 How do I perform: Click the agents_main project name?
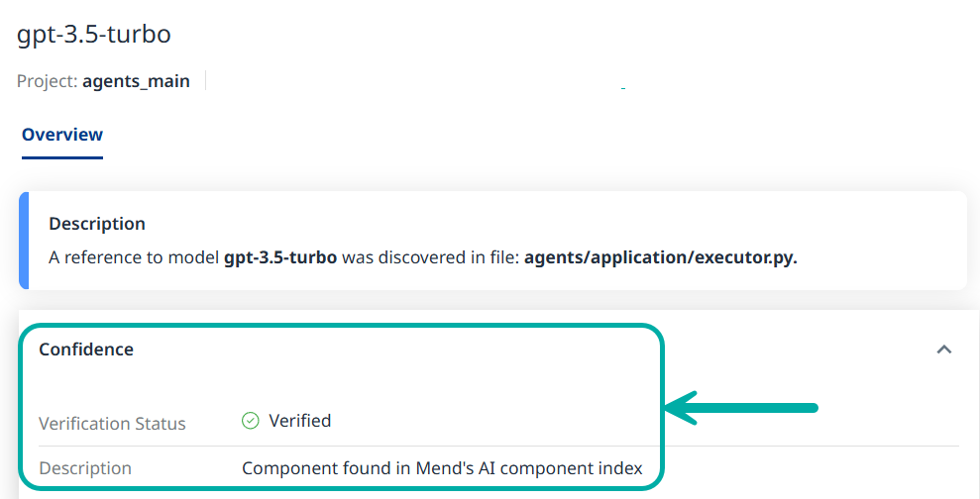[x=136, y=81]
